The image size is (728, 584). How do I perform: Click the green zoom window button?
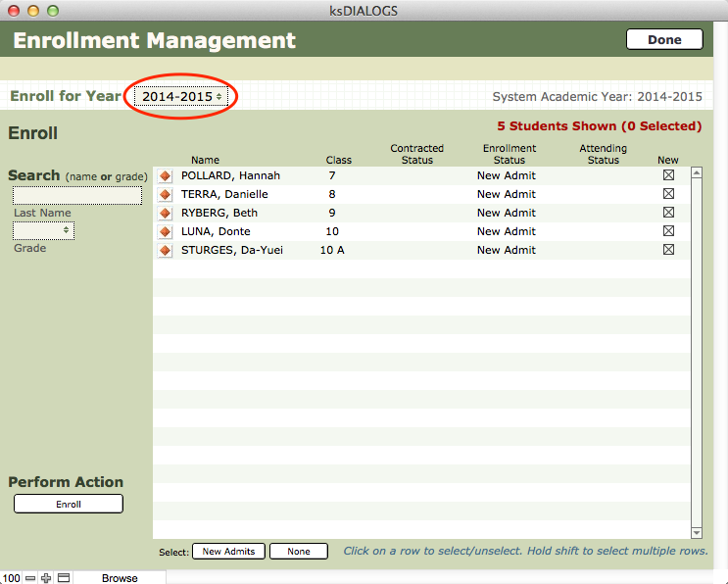[x=53, y=10]
